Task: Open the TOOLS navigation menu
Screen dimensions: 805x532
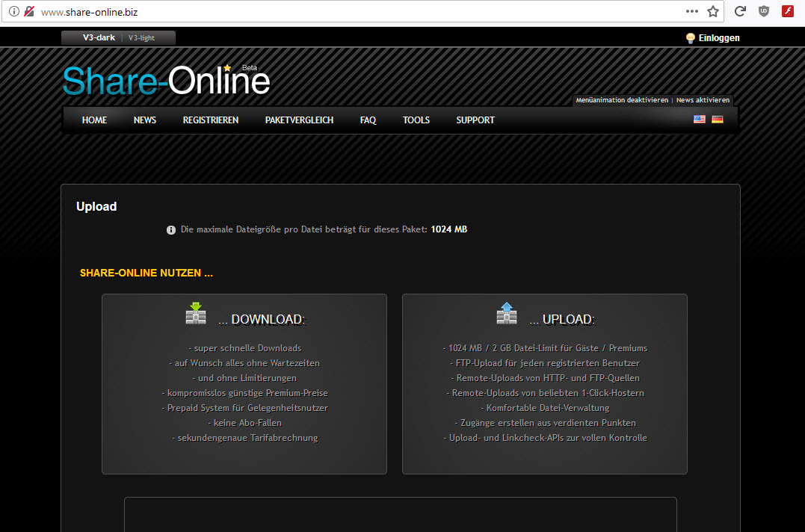Action: coord(416,120)
